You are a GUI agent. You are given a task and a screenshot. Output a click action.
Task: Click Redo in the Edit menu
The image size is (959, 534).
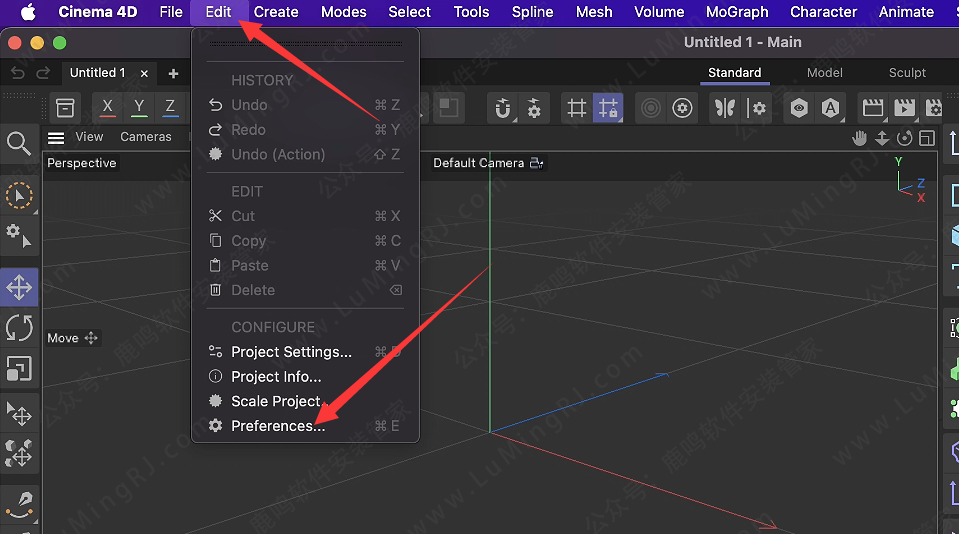305,130
